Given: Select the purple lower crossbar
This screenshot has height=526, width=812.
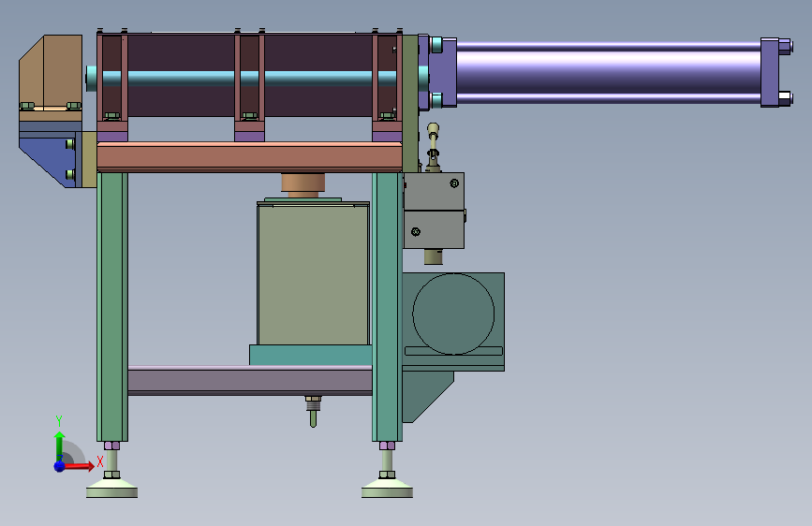Looking at the screenshot, I should [x=250, y=381].
